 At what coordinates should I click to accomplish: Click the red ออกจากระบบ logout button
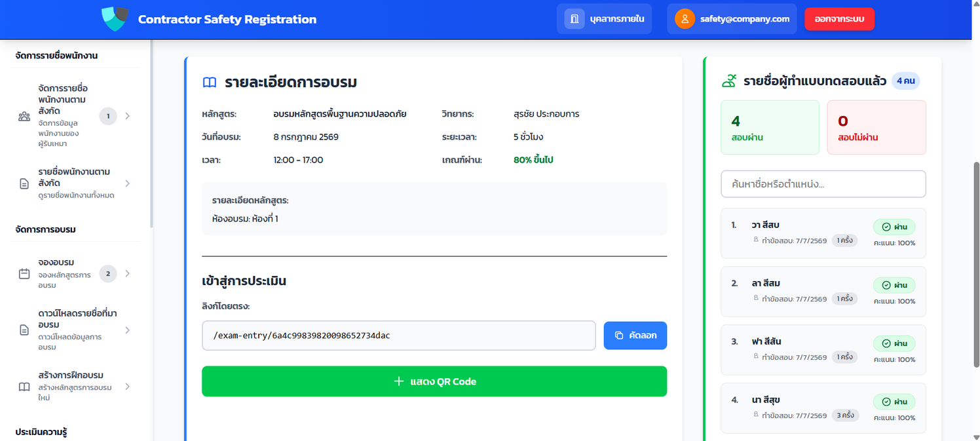coord(839,19)
